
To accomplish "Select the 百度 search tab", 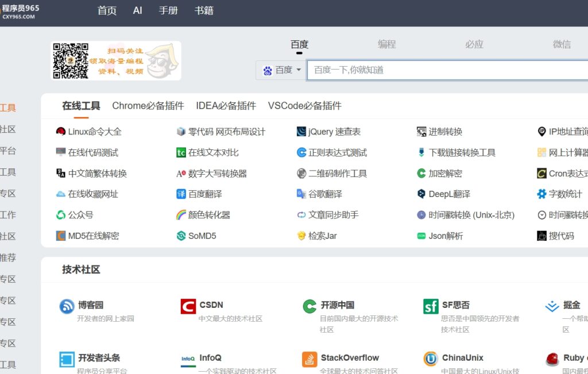I will click(299, 44).
